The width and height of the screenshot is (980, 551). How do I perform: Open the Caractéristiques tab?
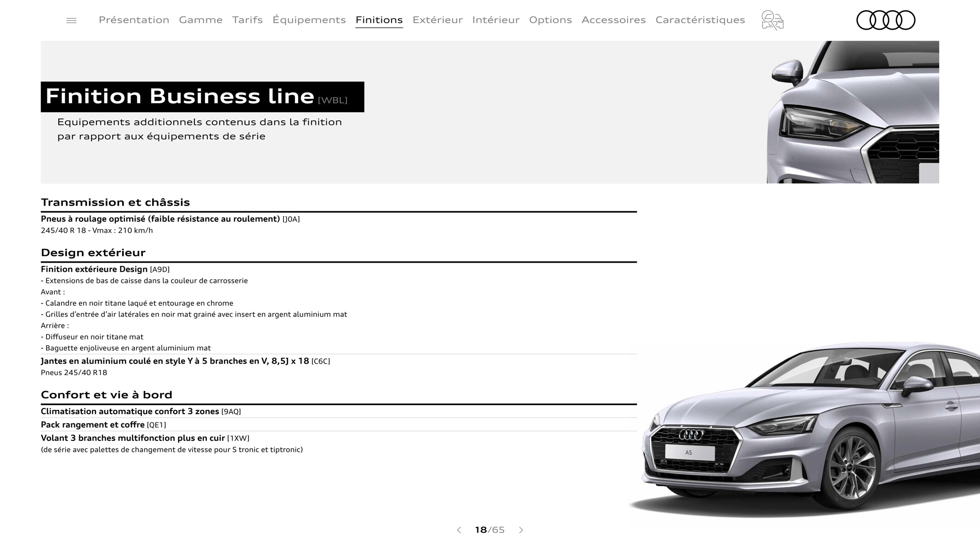(700, 20)
